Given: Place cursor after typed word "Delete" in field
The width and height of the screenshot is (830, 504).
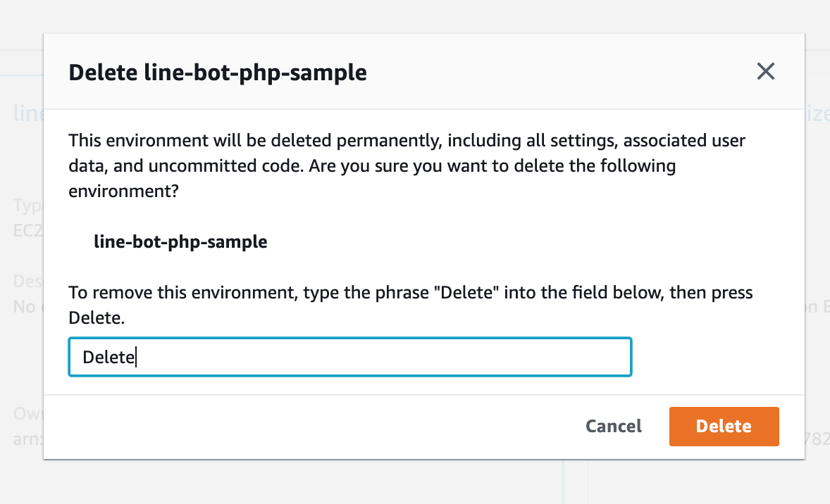Looking at the screenshot, I should point(136,358).
